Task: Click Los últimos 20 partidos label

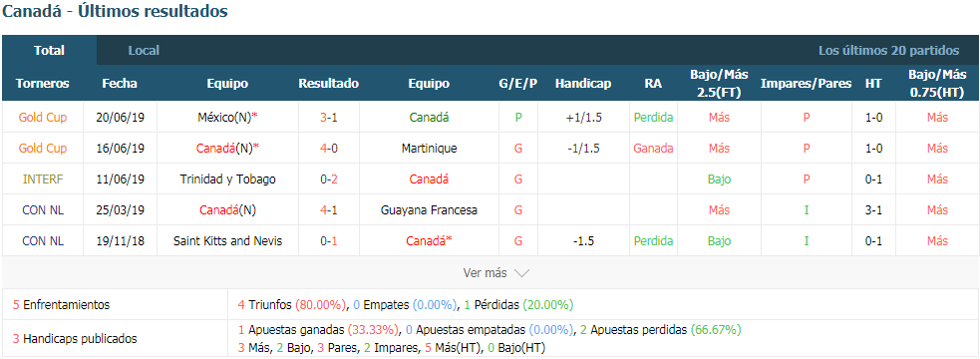Action: 888,51
